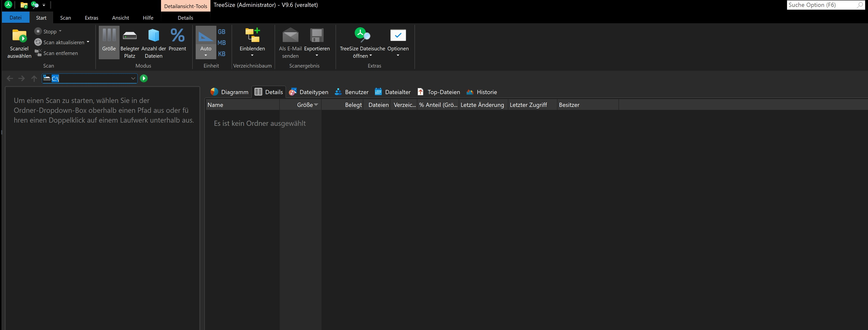The width and height of the screenshot is (868, 330).
Task: Click the Scanziel auswählen folder icon
Action: click(19, 36)
